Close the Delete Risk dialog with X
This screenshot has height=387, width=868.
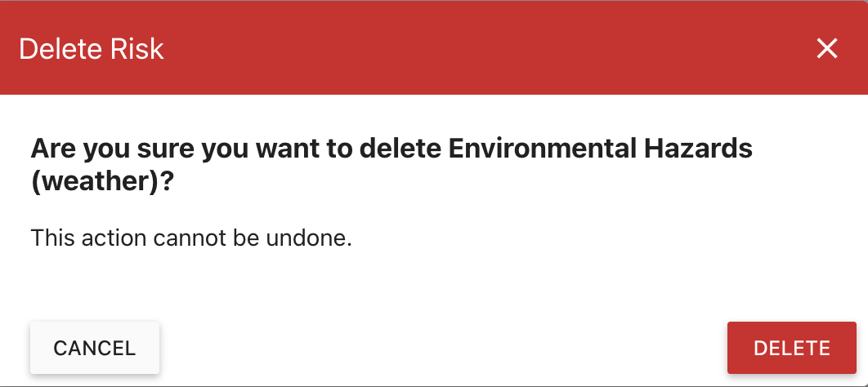coord(827,49)
